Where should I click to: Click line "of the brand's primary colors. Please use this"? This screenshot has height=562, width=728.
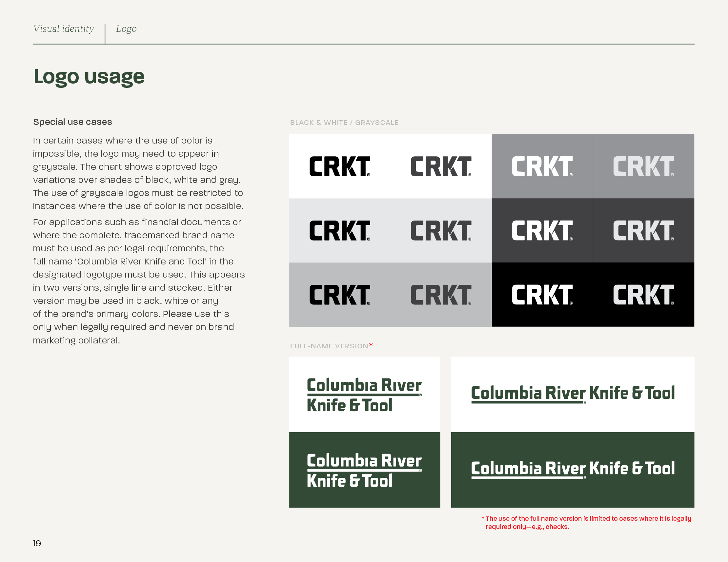(x=131, y=314)
